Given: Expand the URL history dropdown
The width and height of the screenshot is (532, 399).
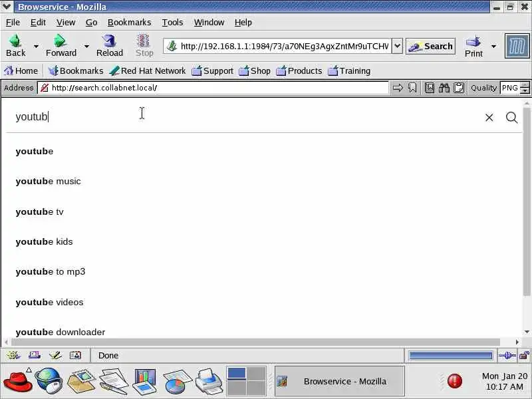Looking at the screenshot, I should [x=397, y=46].
